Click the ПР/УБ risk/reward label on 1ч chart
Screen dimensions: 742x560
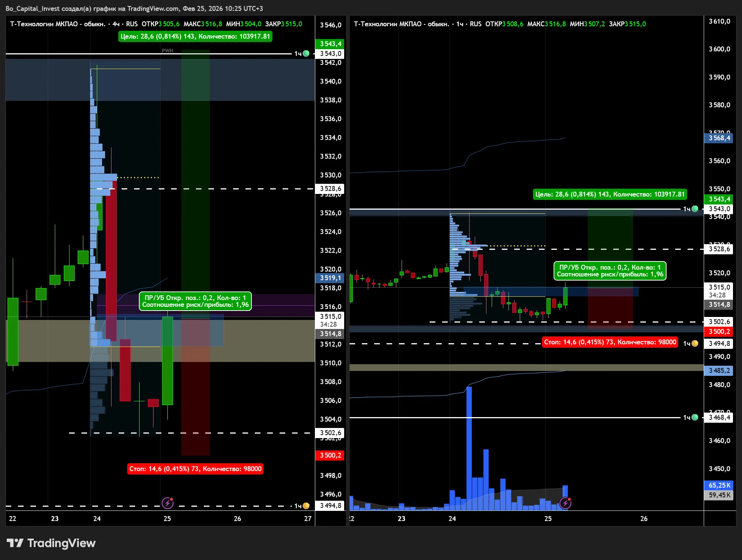click(610, 271)
